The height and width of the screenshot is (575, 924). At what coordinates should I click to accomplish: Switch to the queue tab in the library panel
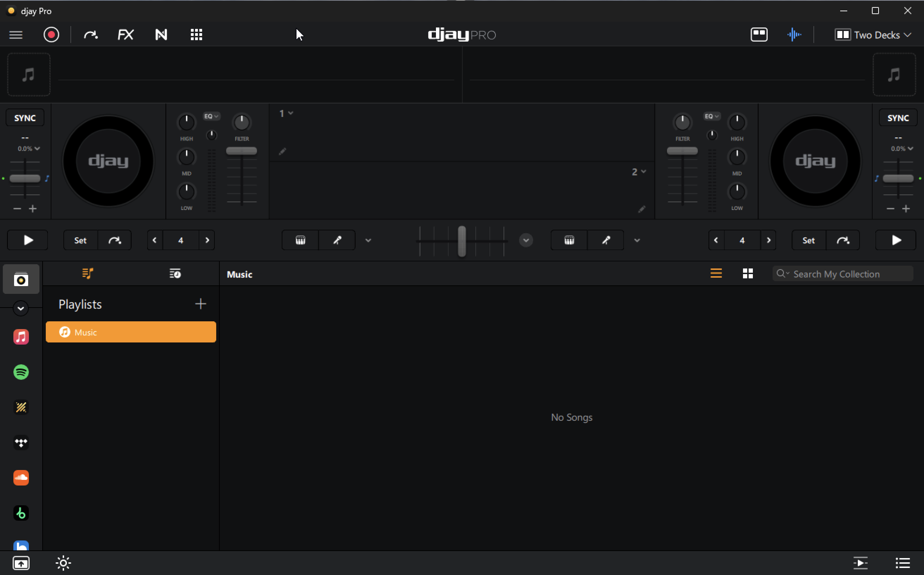(x=175, y=273)
